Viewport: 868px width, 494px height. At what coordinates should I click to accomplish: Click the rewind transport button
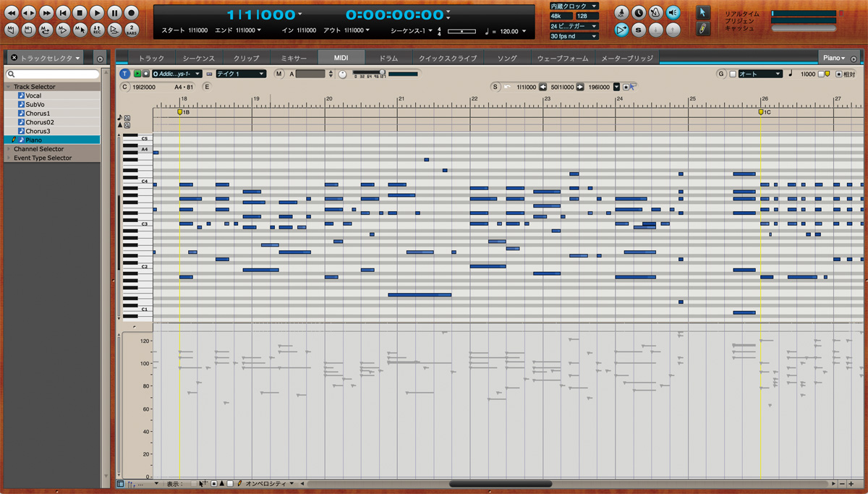12,12
